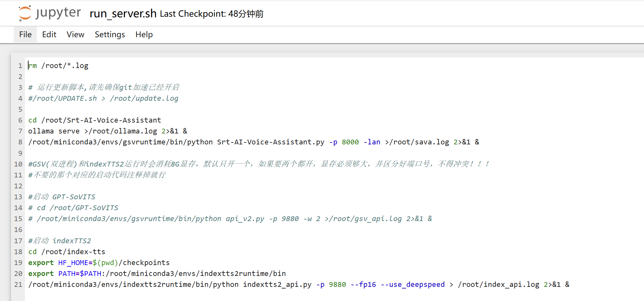The width and height of the screenshot is (644, 301).
Task: Click the '#启动 GPT-SoVITS' comment
Action: point(62,197)
